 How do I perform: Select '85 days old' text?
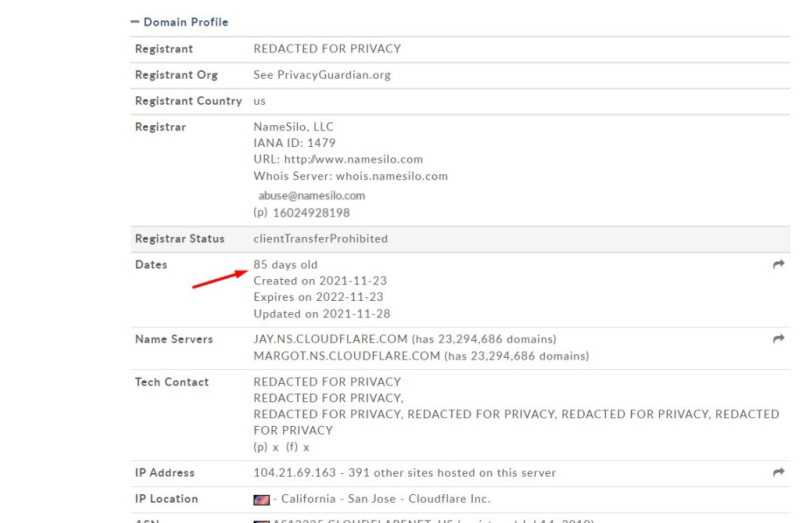[285, 264]
